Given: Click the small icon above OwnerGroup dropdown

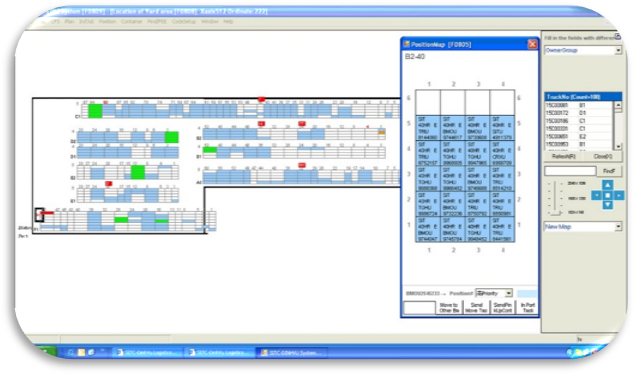Looking at the screenshot, I should click(x=618, y=37).
